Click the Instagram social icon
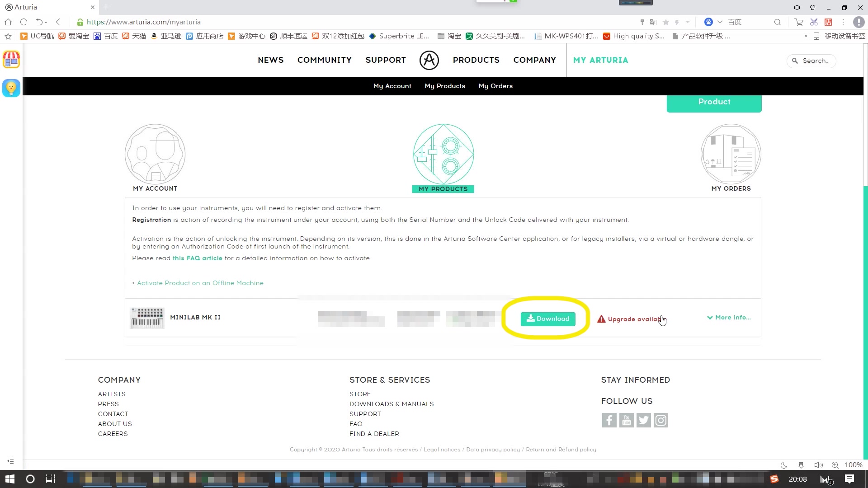This screenshot has width=868, height=488. [x=660, y=420]
